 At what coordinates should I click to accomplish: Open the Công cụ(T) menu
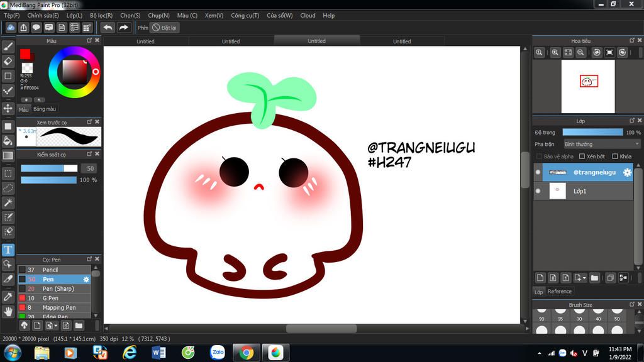(245, 15)
